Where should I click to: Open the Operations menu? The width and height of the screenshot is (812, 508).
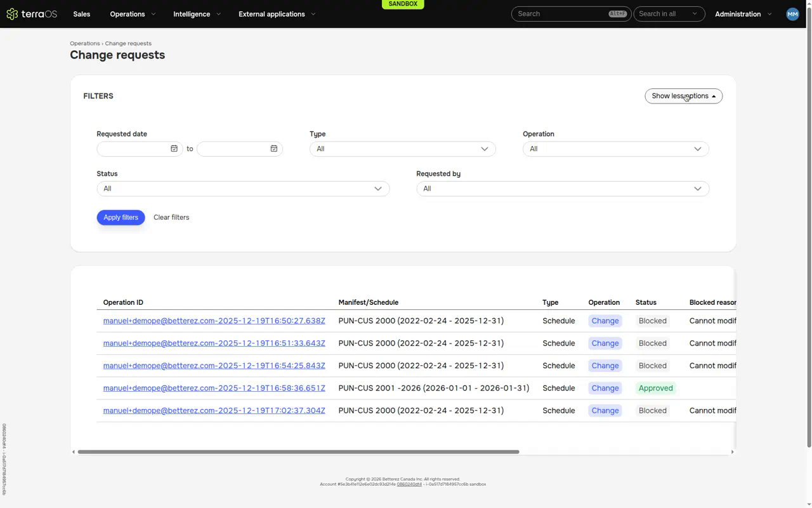pyautogui.click(x=133, y=14)
